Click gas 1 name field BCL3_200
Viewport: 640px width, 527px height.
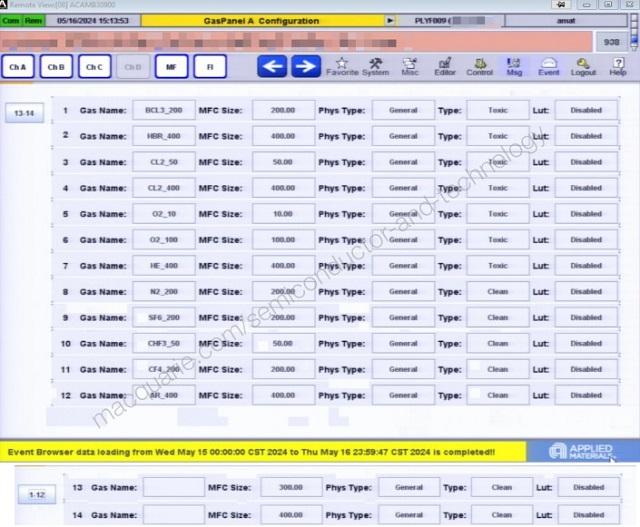(x=163, y=111)
